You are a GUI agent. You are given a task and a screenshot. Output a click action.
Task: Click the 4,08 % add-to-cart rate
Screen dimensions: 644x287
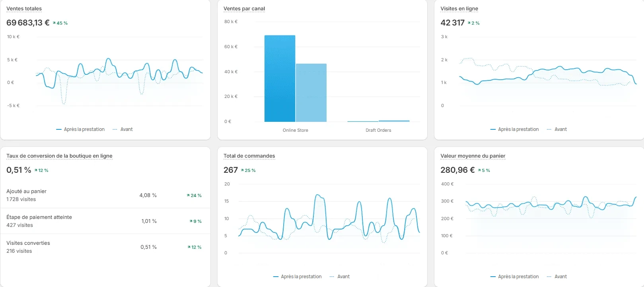[x=148, y=195]
